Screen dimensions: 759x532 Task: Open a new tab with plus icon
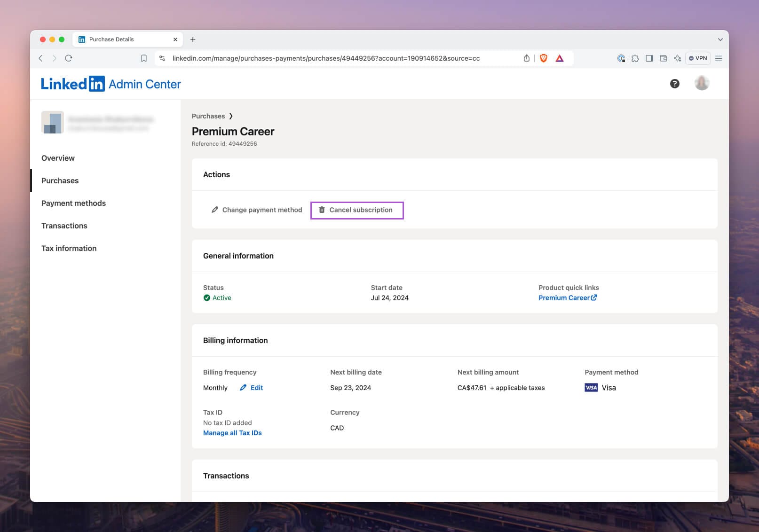coord(193,39)
